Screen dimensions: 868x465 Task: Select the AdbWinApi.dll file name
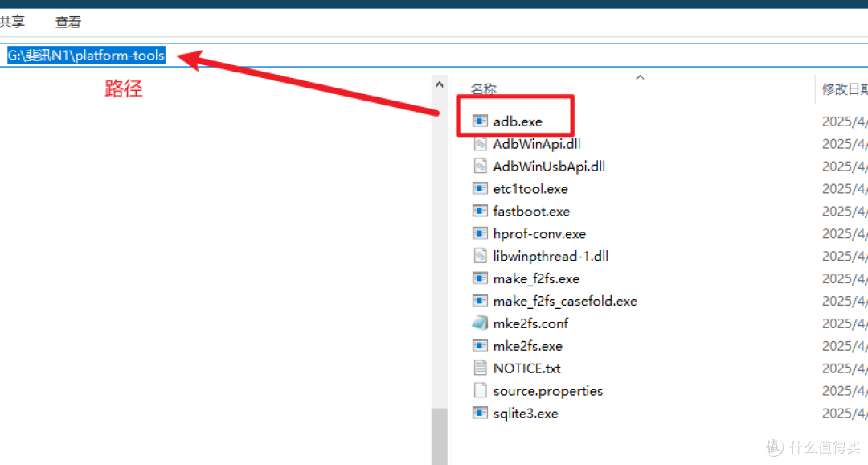click(537, 144)
